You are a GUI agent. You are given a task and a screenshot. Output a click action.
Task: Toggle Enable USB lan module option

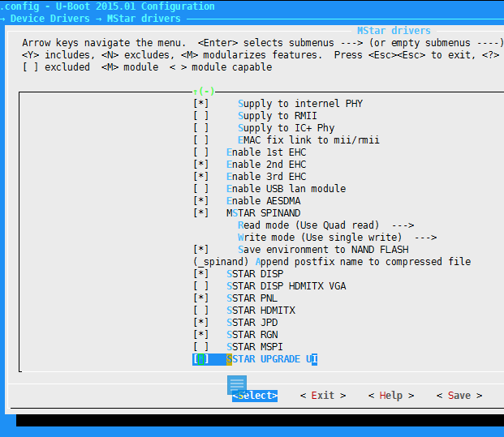click(x=201, y=189)
